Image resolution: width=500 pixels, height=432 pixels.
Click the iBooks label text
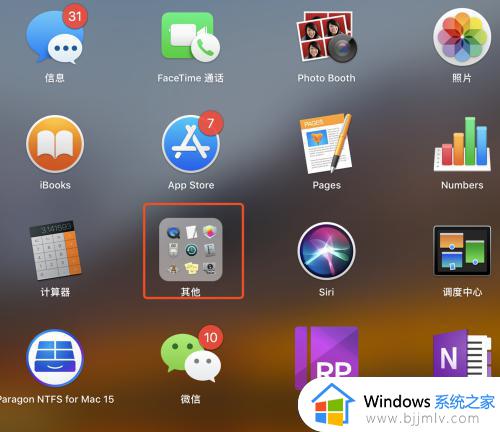(55, 185)
